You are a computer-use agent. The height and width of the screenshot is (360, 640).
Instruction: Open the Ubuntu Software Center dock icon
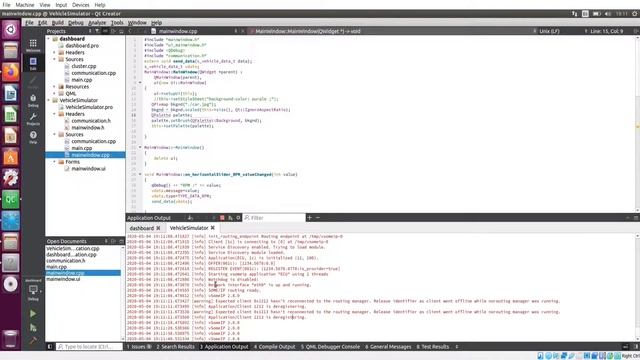[x=11, y=157]
